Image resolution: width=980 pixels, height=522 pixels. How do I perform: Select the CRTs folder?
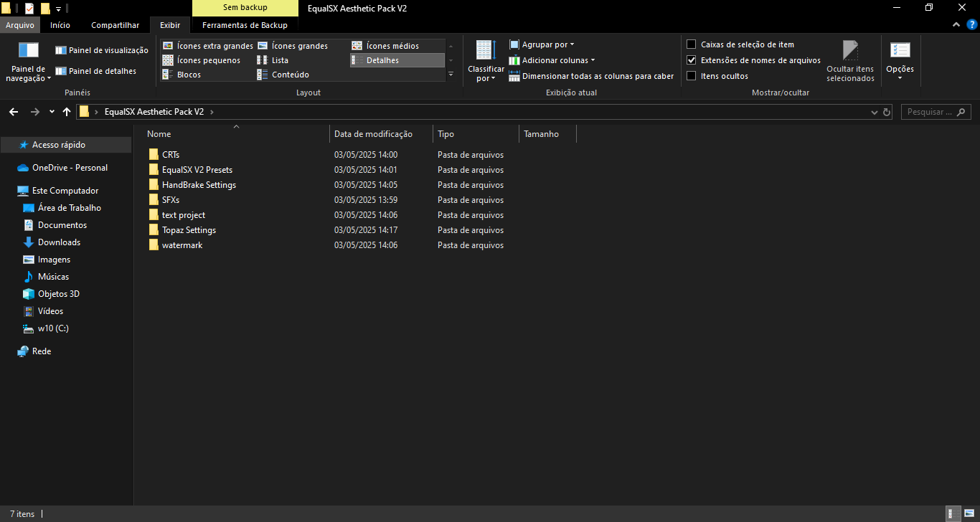(171, 155)
